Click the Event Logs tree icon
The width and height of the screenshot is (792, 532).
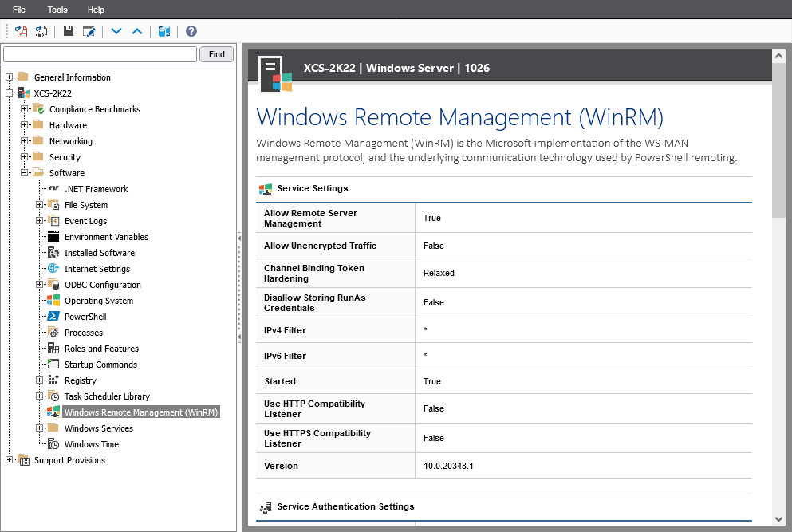53,220
